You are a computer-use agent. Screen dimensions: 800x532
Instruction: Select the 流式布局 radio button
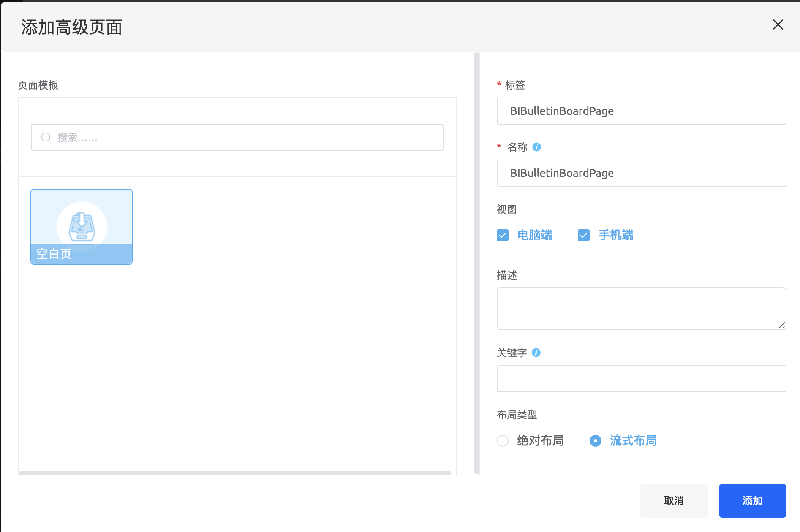(596, 441)
